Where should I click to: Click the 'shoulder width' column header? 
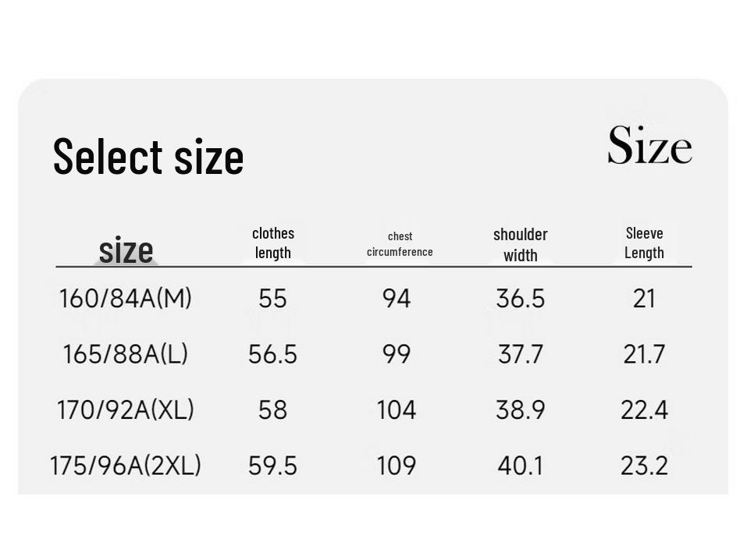pos(520,245)
